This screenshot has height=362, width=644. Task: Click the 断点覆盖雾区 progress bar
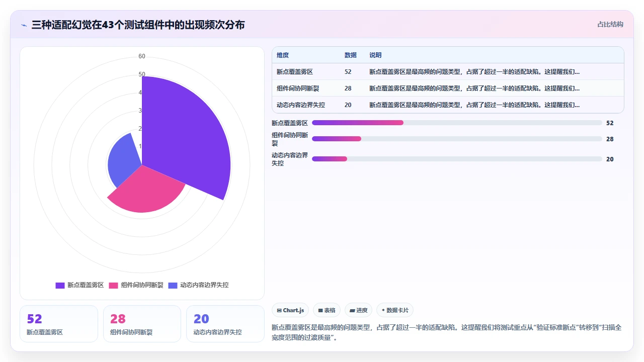point(457,123)
